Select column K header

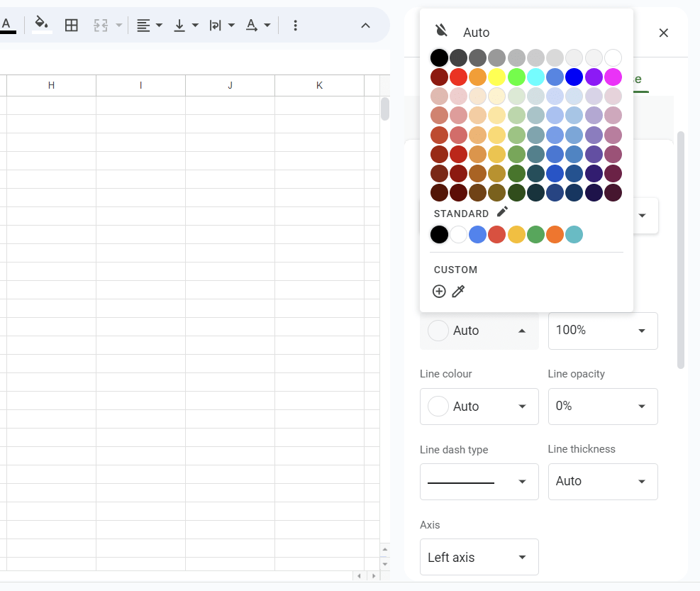point(319,85)
